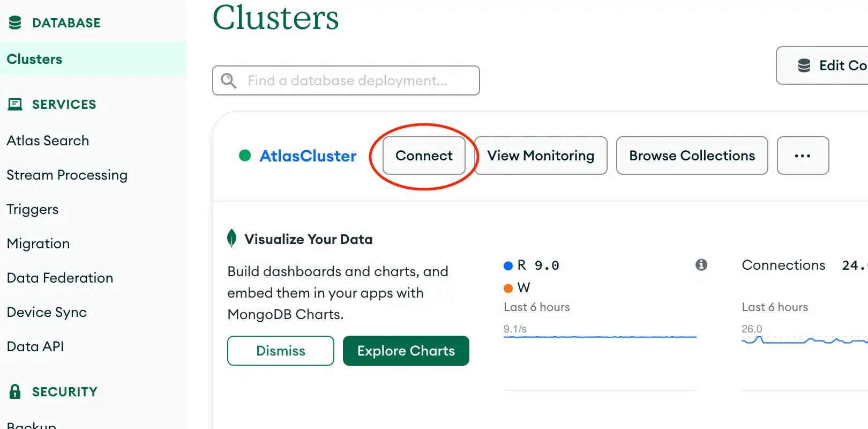
Task: Click the Services section icon in sidebar
Action: click(x=15, y=104)
